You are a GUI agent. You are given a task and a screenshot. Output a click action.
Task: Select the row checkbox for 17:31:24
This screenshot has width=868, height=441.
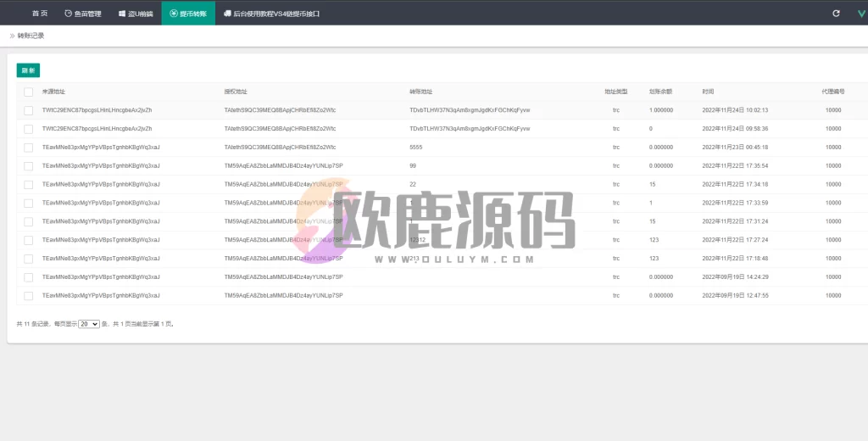pyautogui.click(x=28, y=221)
